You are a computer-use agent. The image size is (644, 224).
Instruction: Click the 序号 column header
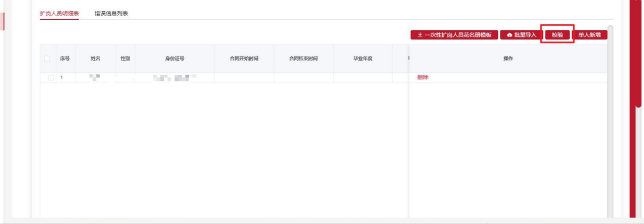click(65, 59)
